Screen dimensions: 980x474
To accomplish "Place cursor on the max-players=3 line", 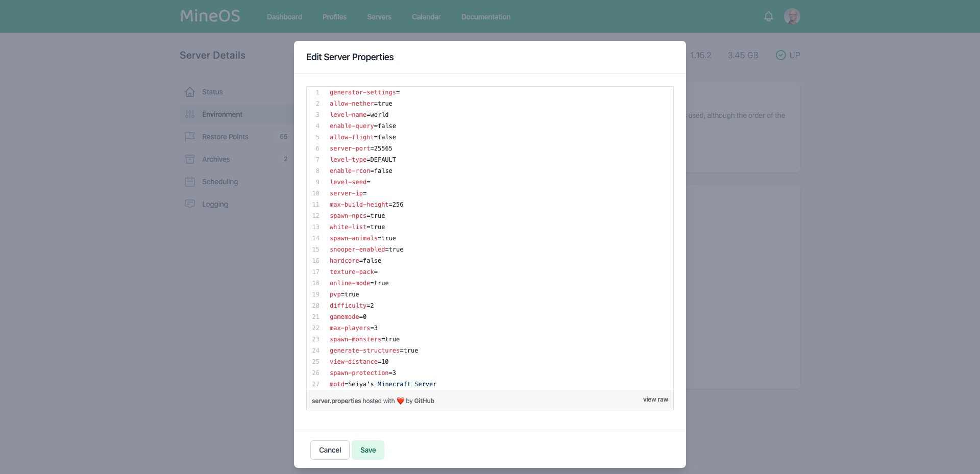I will [x=354, y=328].
